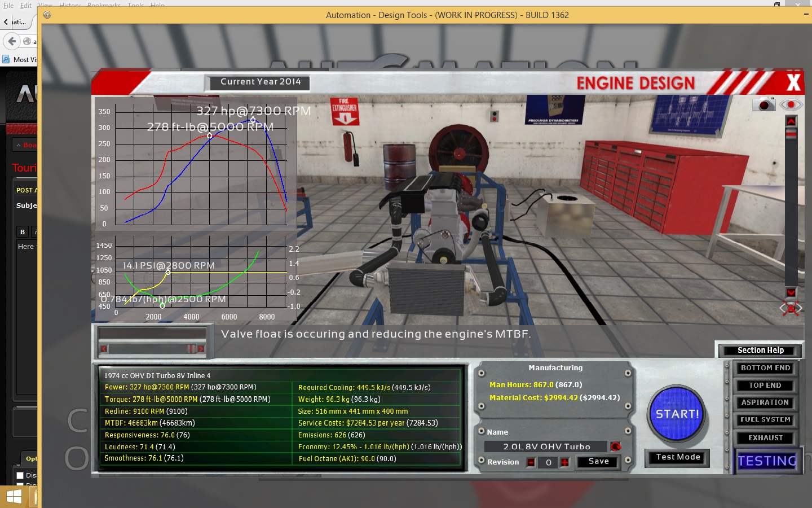Click the peak torque marker on graph

click(210, 135)
